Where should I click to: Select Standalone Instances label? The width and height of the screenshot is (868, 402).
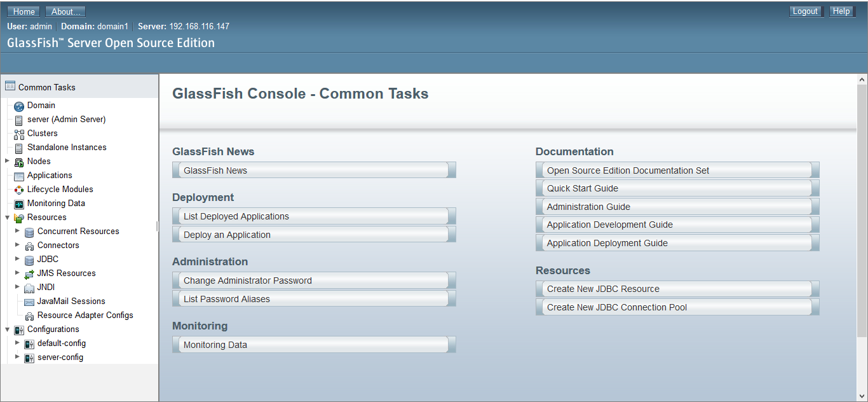click(x=67, y=147)
